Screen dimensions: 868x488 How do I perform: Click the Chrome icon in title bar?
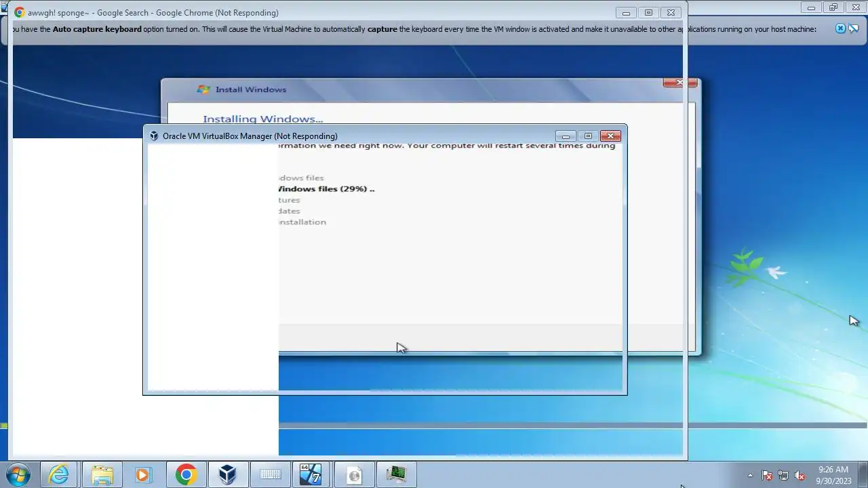[x=19, y=13]
